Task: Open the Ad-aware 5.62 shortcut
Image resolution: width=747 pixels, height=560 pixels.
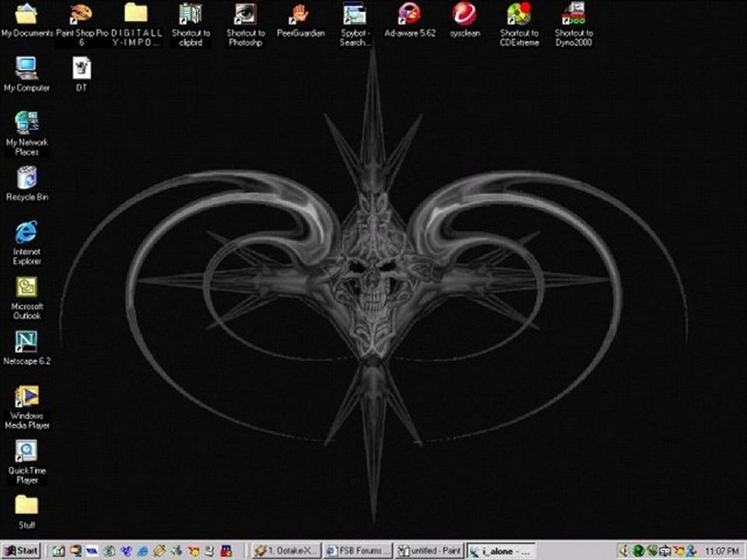Action: 410,20
